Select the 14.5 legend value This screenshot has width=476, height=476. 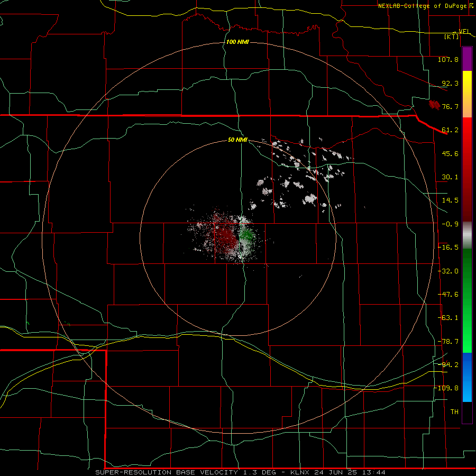tap(450, 200)
